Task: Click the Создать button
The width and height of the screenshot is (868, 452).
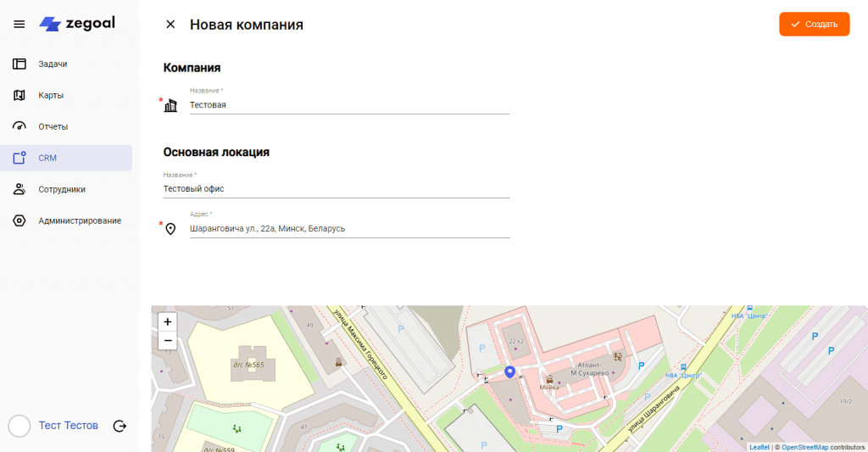Action: coord(814,25)
